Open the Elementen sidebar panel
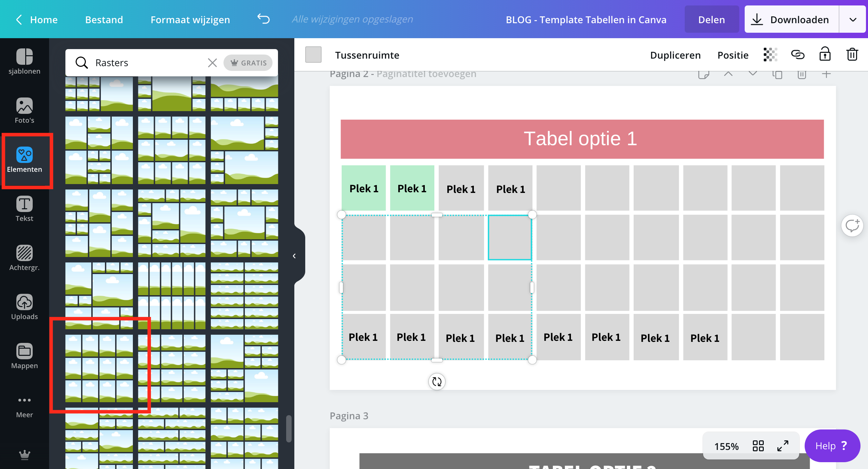The image size is (868, 469). tap(25, 160)
